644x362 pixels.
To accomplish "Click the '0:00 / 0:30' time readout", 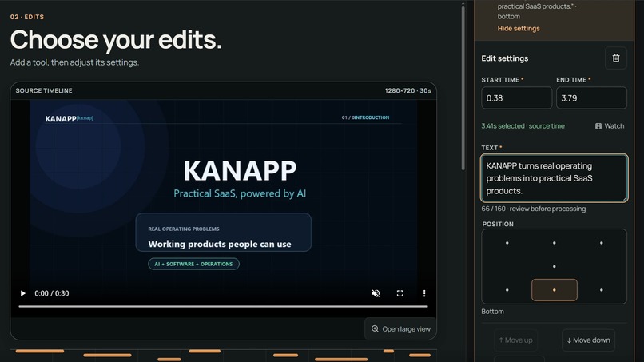I will [52, 293].
